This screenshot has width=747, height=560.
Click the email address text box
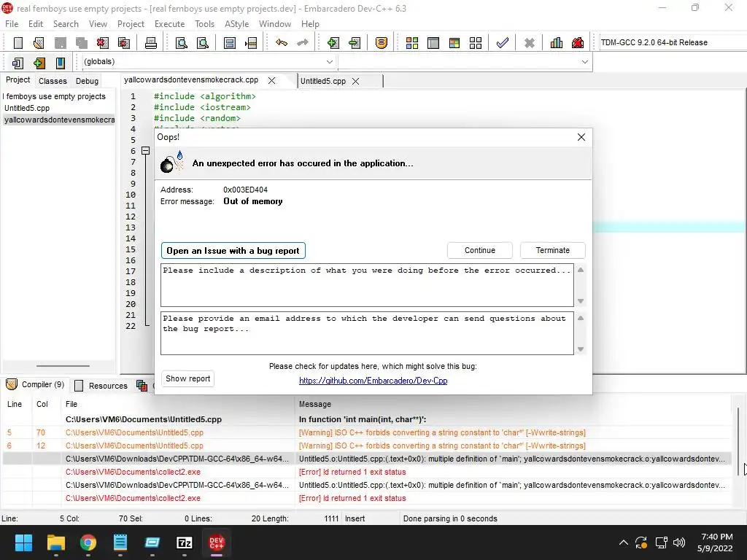(x=368, y=333)
